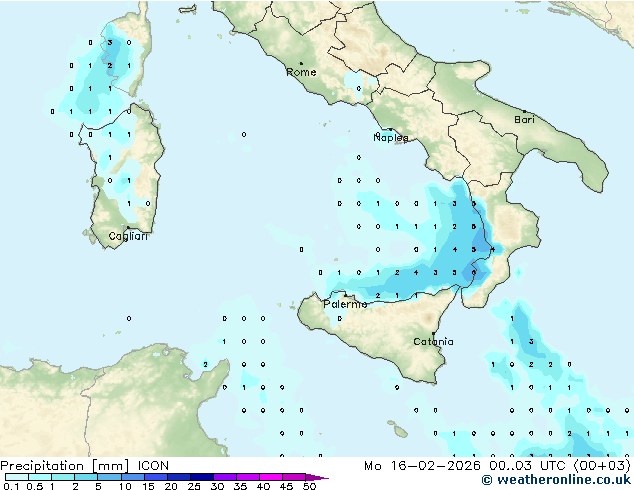Click the '2' value off Tunisia's northeast coast
This screenshot has height=490, width=634.
(205, 365)
